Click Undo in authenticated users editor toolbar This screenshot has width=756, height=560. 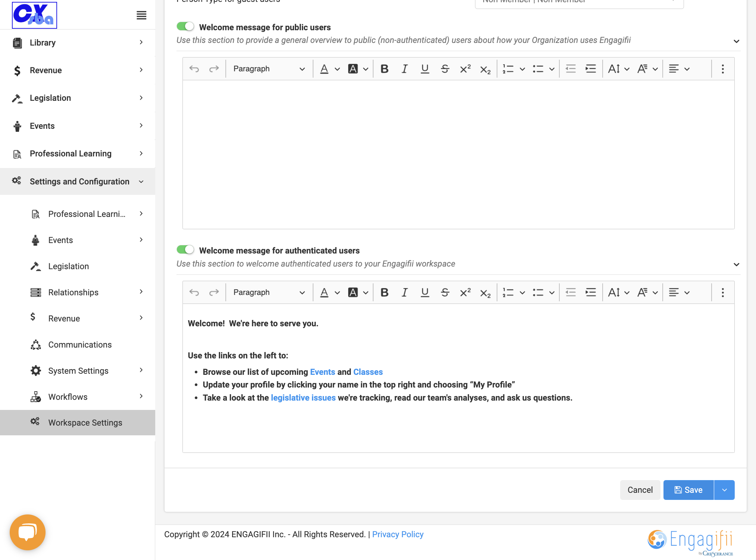pyautogui.click(x=194, y=292)
